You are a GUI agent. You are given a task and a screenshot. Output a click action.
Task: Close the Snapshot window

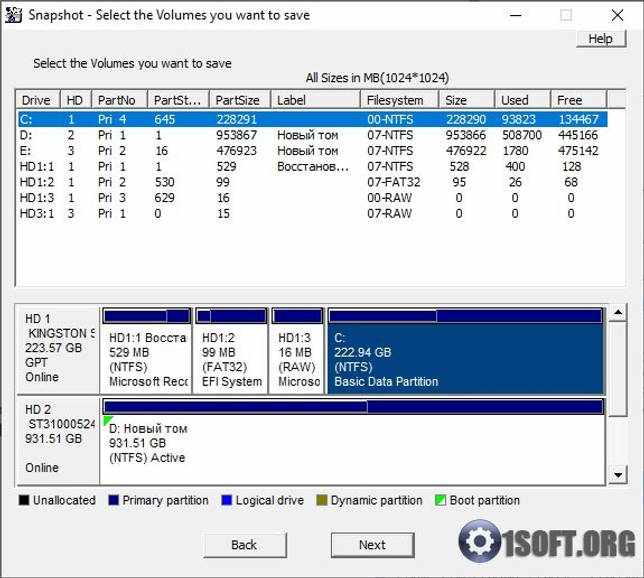pos(617,16)
